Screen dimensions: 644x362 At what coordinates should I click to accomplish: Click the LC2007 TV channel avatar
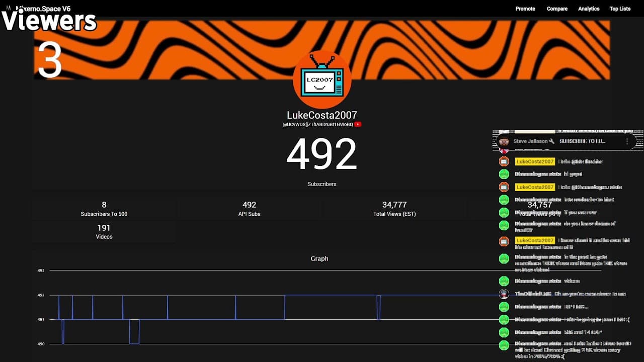(322, 79)
